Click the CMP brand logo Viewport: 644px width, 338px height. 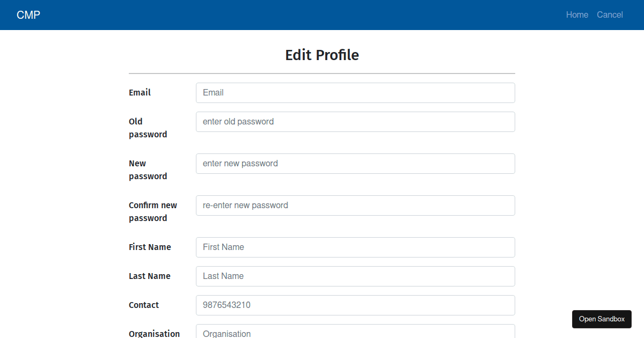(28, 14)
